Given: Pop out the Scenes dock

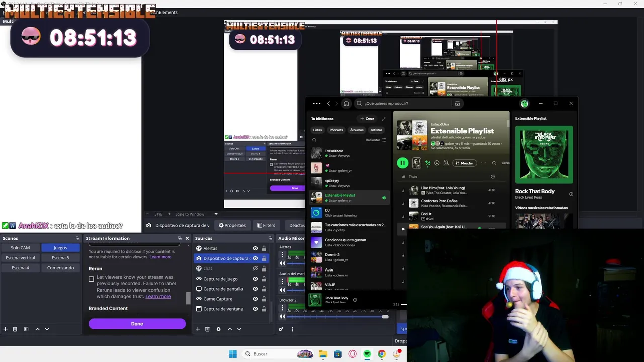Looking at the screenshot, I should 77,238.
